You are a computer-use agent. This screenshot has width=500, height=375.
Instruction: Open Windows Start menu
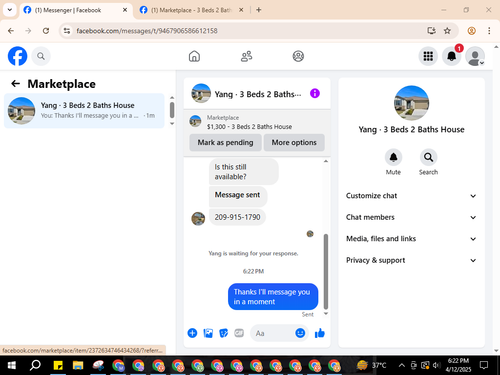[x=11, y=365]
